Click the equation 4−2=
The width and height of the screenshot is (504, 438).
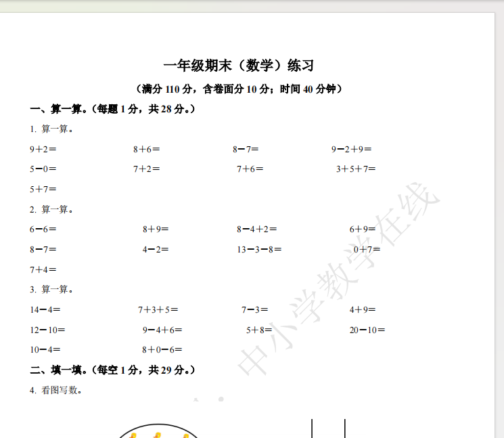click(156, 249)
